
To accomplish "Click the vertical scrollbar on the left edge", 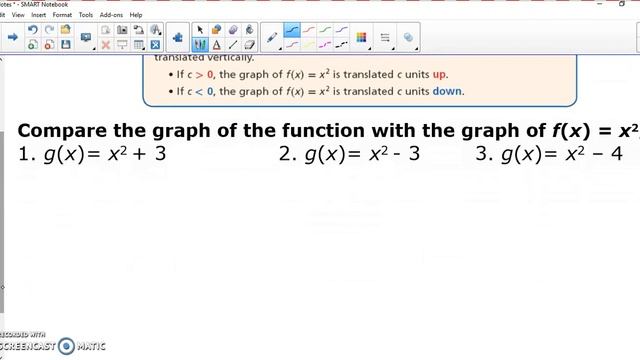I will (x=2, y=222).
